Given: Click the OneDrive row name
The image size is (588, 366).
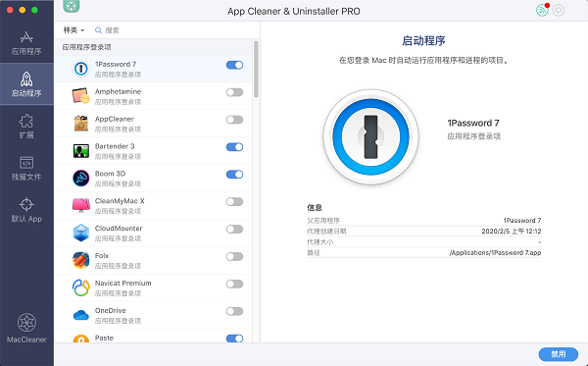Looking at the screenshot, I should [x=110, y=311].
